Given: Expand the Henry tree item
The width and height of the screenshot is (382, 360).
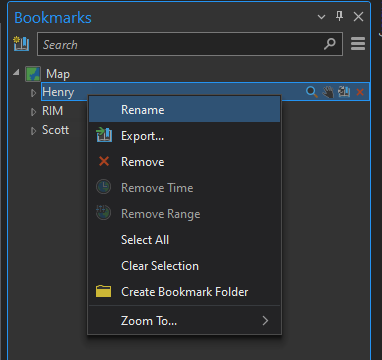Looking at the screenshot, I should [33, 93].
